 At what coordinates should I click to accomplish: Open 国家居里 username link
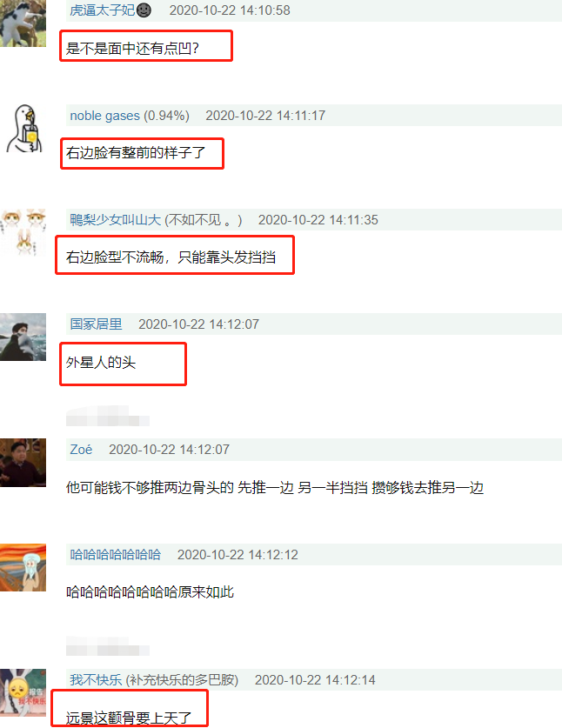tap(96, 324)
